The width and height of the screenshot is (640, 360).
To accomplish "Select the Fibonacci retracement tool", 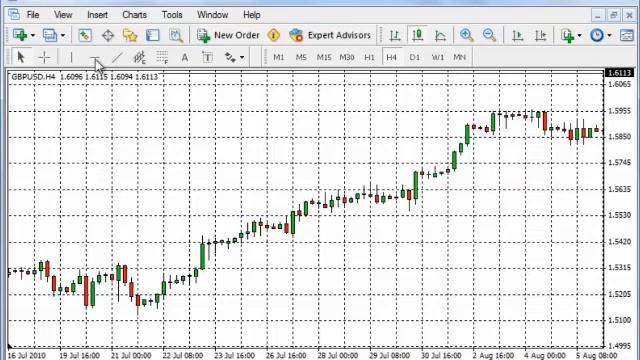I will [x=162, y=57].
